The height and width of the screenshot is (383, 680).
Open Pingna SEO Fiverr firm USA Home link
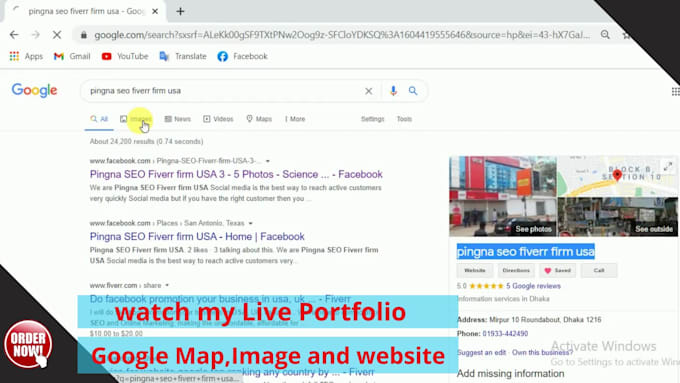pyautogui.click(x=197, y=237)
